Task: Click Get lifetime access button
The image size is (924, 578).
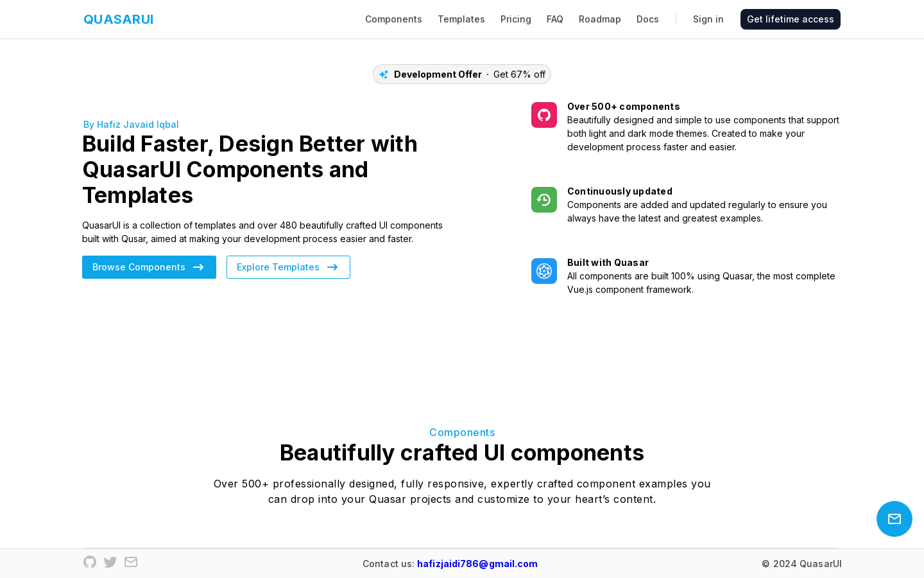Action: pos(791,19)
